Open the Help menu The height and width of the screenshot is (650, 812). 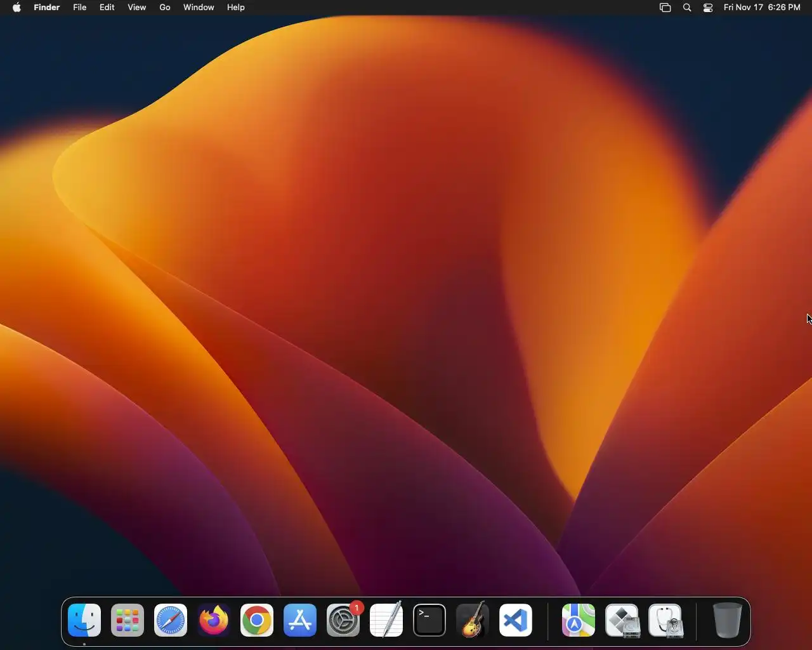[236, 8]
